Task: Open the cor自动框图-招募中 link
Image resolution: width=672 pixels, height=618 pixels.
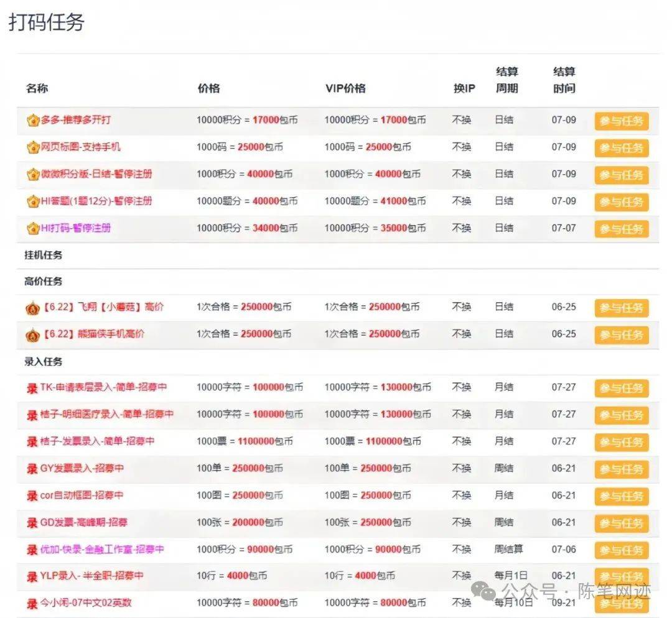Action: (82, 495)
